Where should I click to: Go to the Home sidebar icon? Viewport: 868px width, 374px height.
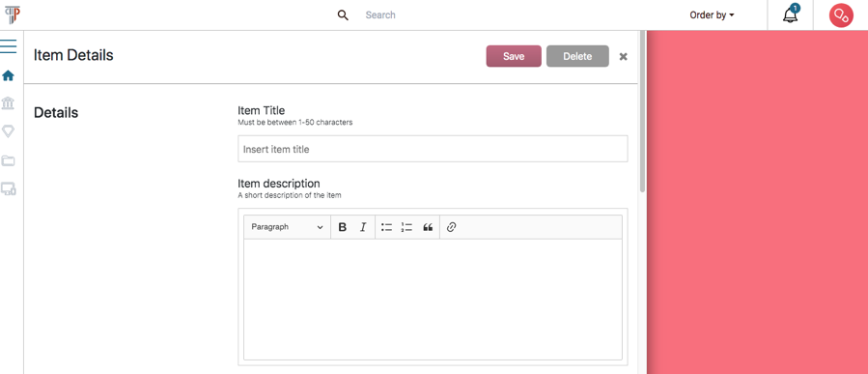coord(9,74)
